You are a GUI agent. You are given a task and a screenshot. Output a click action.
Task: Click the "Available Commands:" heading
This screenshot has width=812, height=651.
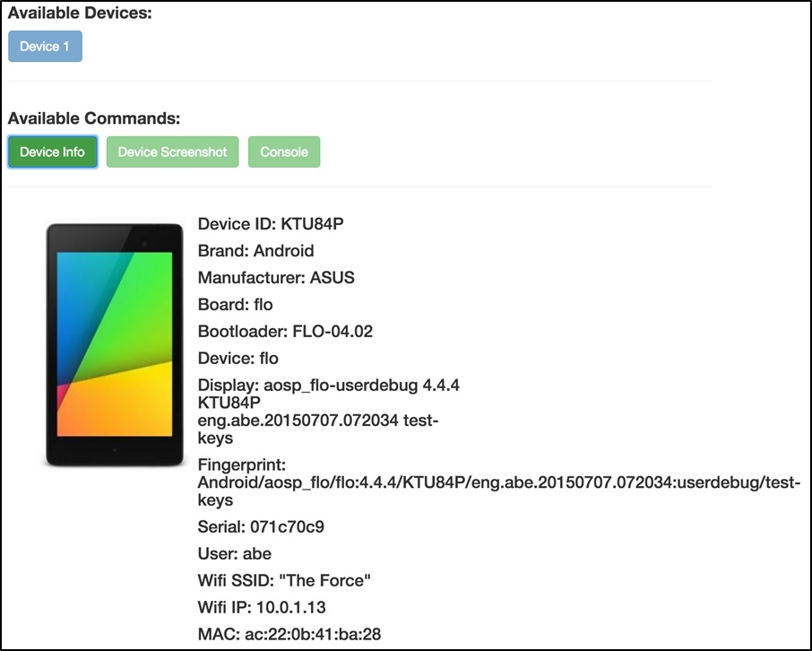click(94, 118)
